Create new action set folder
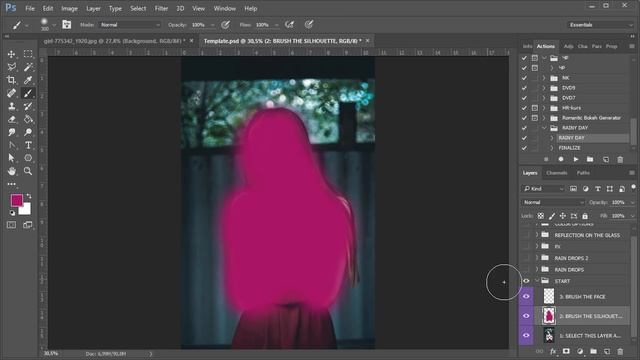Screen dimensions: 640x360 590,159
